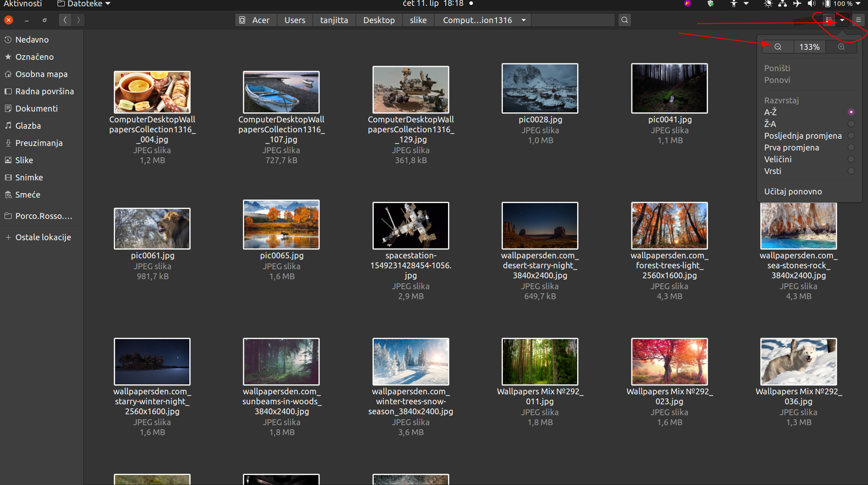Go to Osobna mapa home folder

tap(42, 74)
